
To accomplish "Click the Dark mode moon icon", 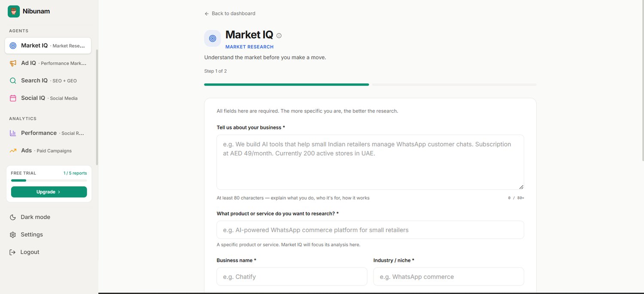I will [x=13, y=217].
